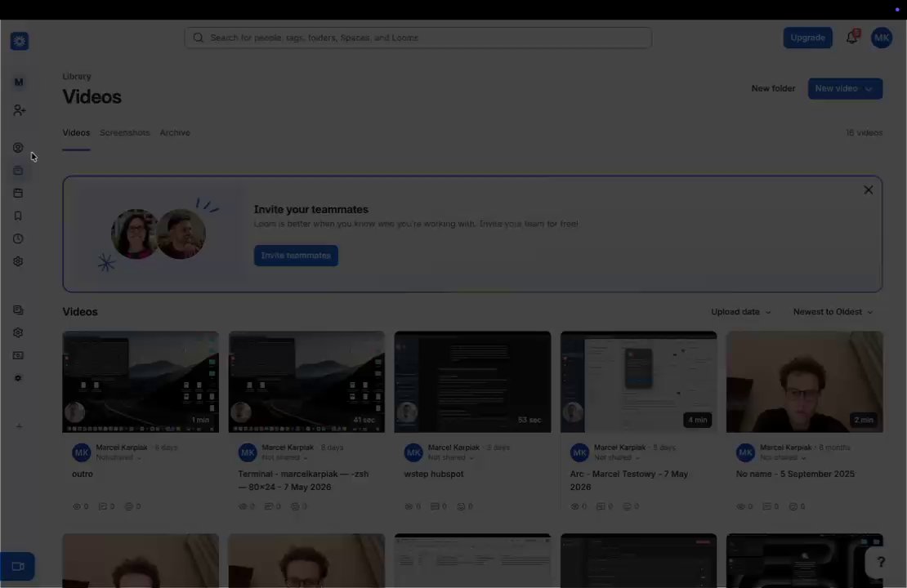
Task: Open the 53 sec wstep hubspot thumbnail
Action: (x=472, y=381)
